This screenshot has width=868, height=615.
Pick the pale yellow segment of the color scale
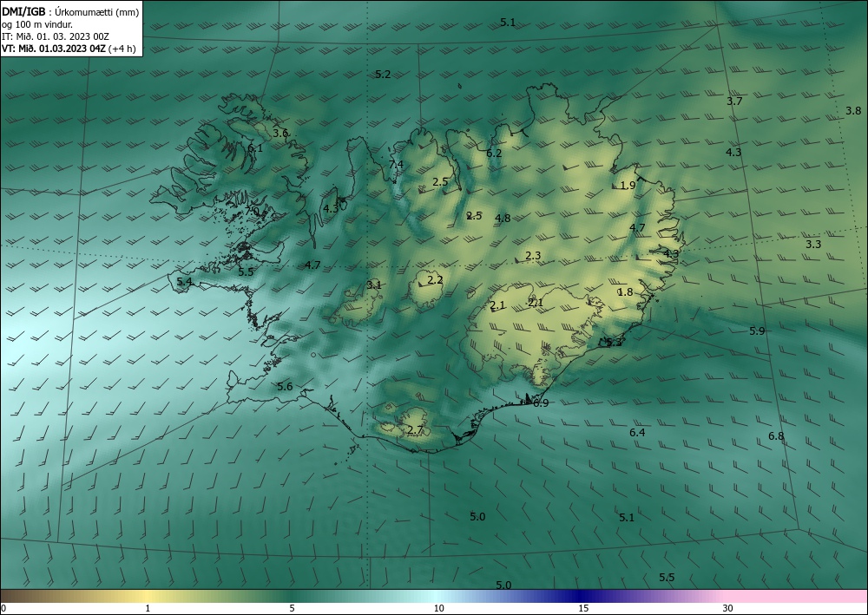147,596
